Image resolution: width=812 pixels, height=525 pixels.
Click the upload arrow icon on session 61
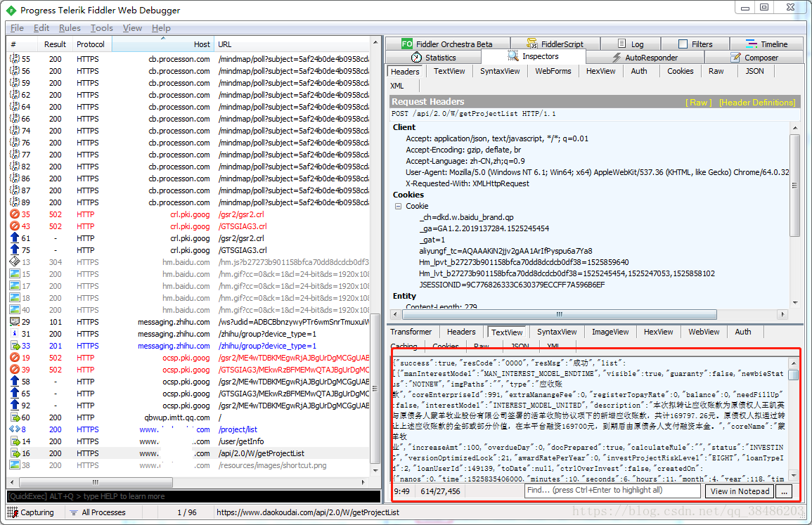click(15, 238)
